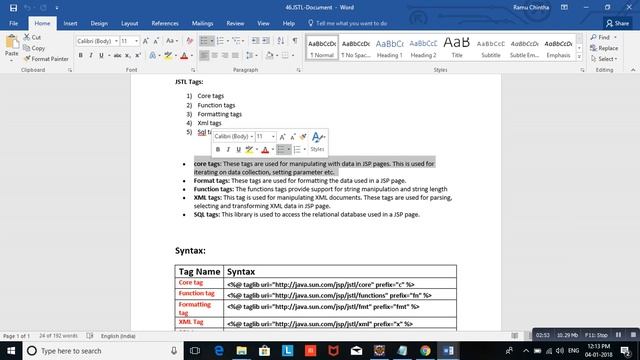
Task: Toggle Bold in the floating mini toolbar
Action: (218, 149)
